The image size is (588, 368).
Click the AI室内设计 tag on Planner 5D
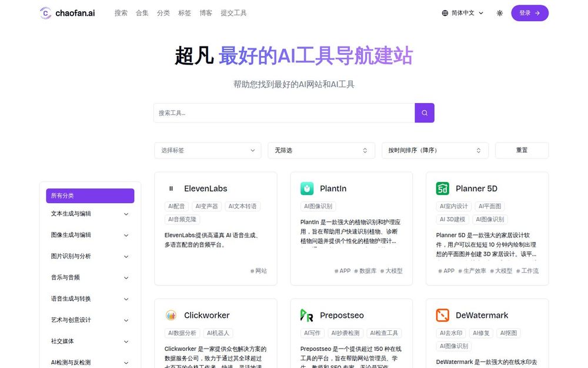[454, 206]
